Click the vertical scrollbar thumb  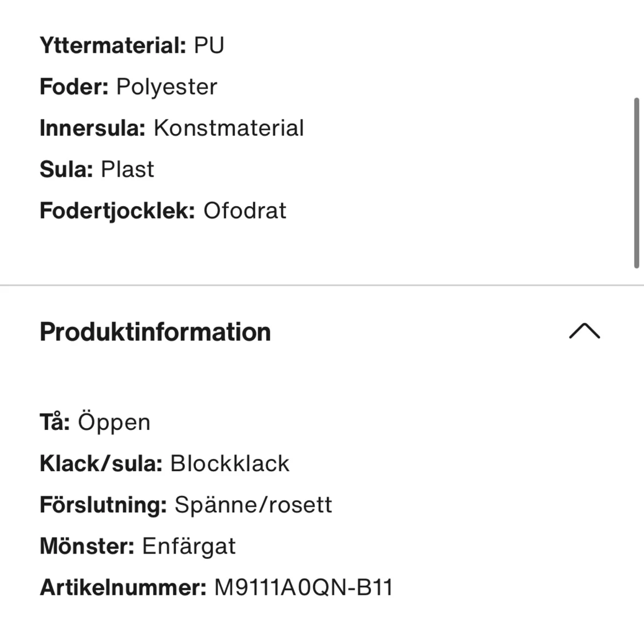pos(636,183)
